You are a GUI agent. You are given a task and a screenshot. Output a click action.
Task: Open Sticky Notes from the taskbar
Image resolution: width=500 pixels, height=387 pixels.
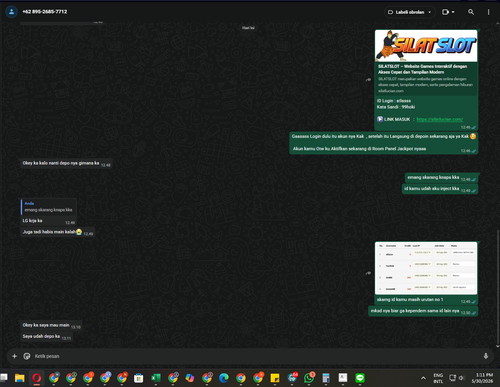click(275, 378)
